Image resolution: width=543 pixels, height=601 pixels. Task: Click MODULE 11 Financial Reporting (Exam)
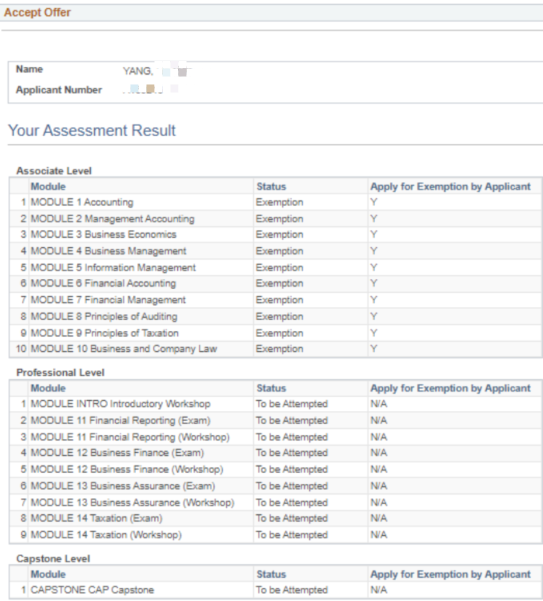pyautogui.click(x=121, y=420)
